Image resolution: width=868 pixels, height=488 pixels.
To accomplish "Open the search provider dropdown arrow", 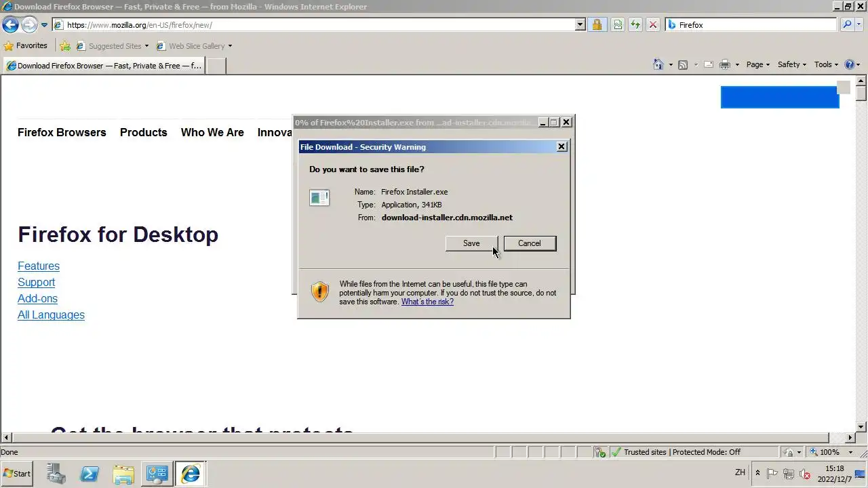I will tap(860, 25).
